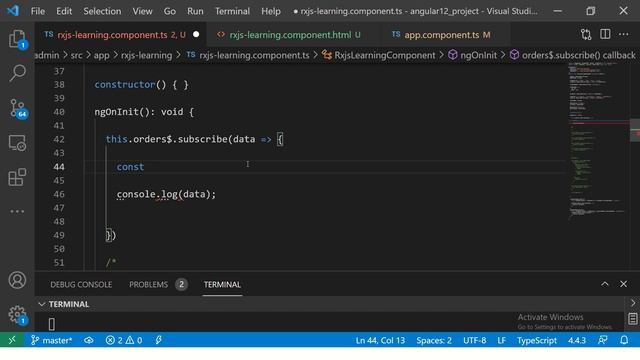The width and height of the screenshot is (640, 360).
Task: Close the bottom panel
Action: (623, 284)
